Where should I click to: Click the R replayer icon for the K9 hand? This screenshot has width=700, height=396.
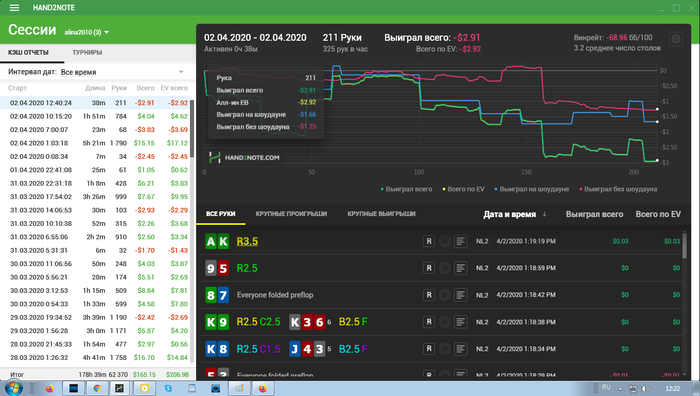429,322
